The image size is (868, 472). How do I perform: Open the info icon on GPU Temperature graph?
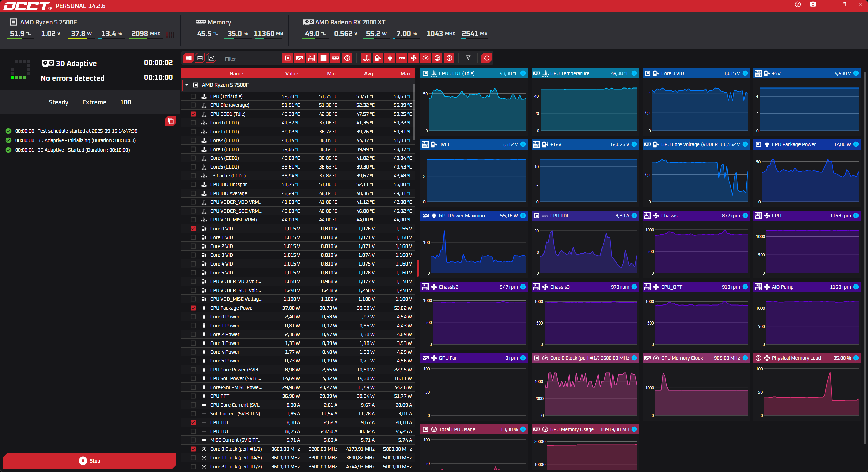point(634,73)
